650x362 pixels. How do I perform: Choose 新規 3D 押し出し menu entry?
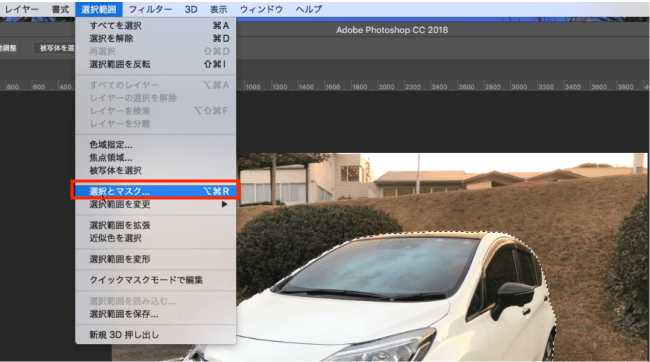pos(155,335)
